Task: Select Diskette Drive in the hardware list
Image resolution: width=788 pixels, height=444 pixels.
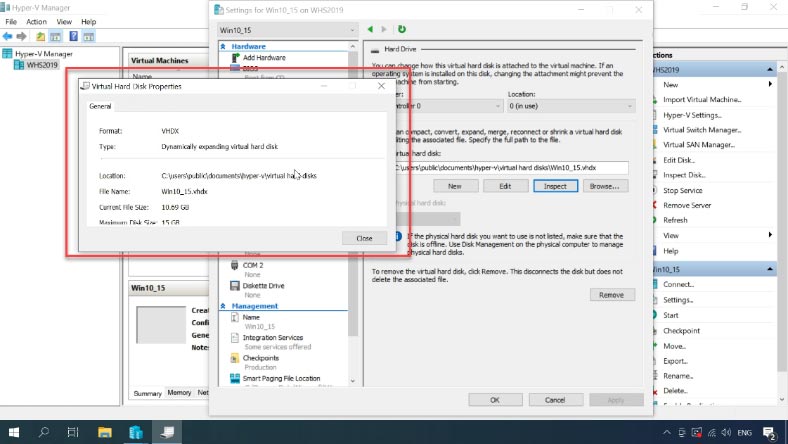Action: point(263,286)
